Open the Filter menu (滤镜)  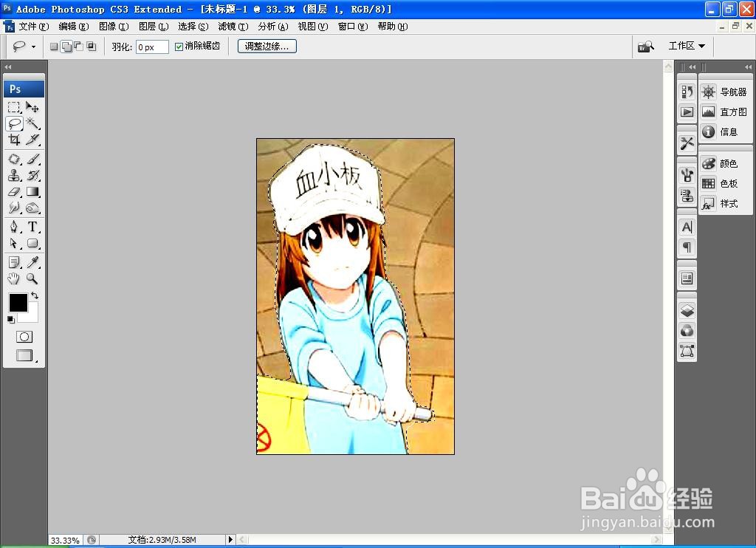point(233,27)
